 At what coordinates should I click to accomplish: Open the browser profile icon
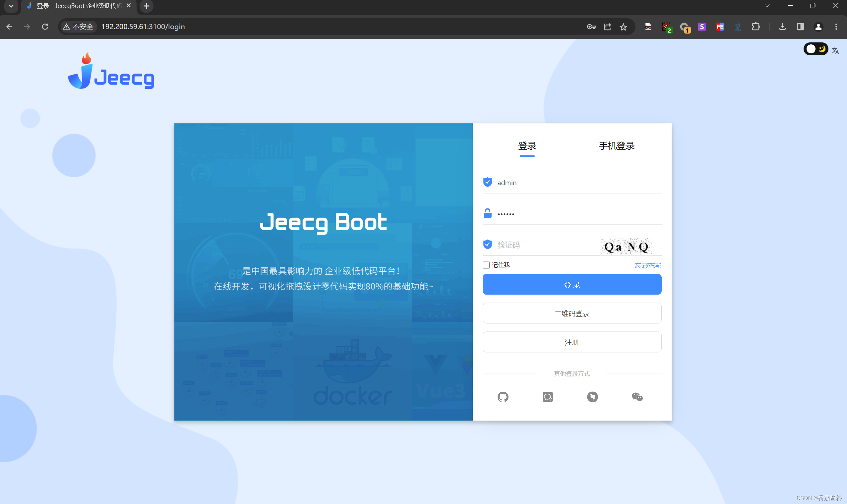tap(818, 27)
